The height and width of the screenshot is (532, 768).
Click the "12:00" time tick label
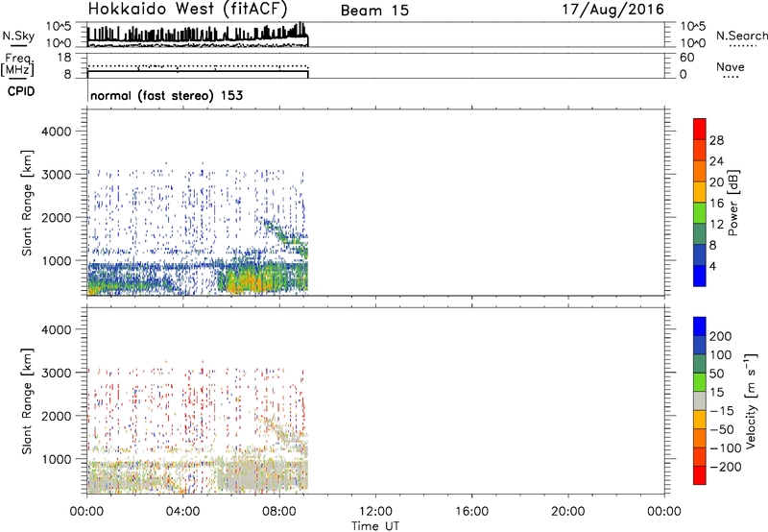(x=375, y=512)
